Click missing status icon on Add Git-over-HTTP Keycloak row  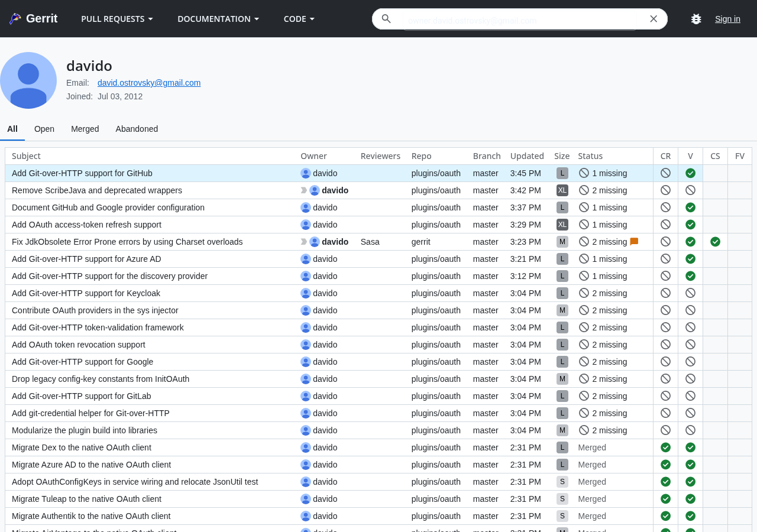584,293
